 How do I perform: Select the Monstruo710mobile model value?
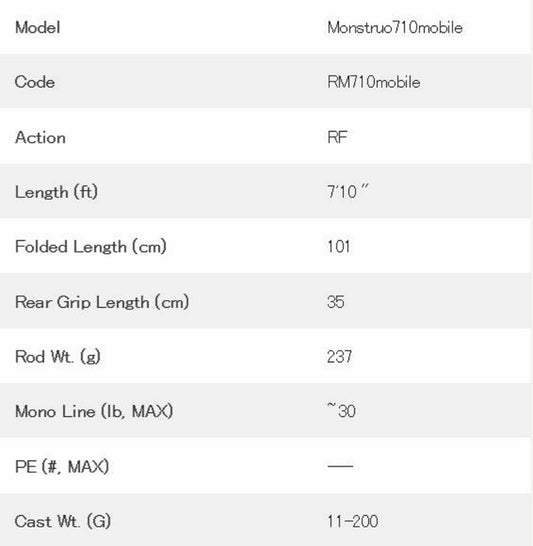click(x=395, y=28)
